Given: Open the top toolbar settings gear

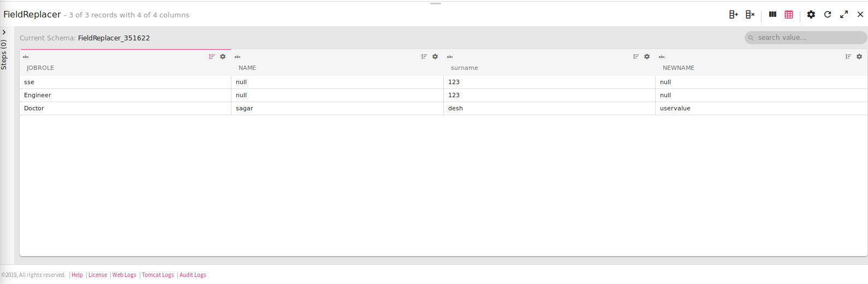Looking at the screenshot, I should click(x=811, y=15).
